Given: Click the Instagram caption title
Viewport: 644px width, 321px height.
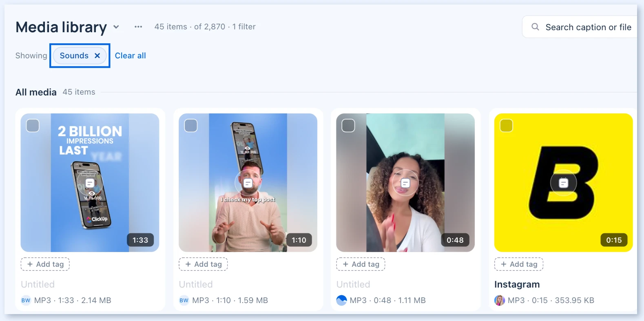Looking at the screenshot, I should point(517,284).
